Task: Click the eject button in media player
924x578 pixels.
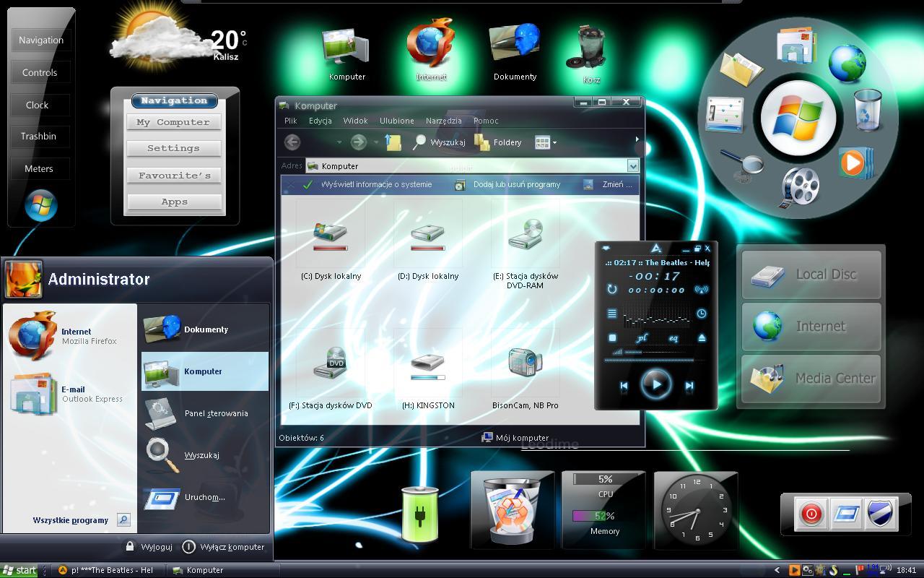Action: tap(702, 337)
